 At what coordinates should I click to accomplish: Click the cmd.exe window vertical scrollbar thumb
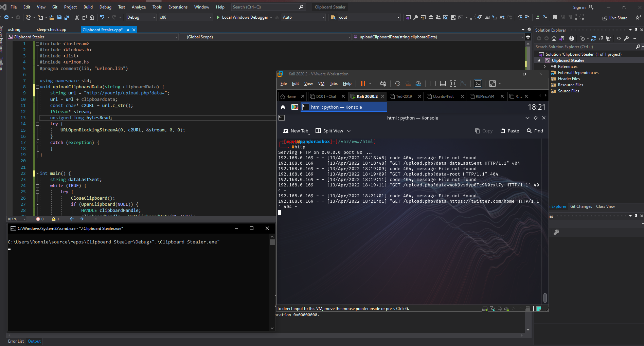click(x=272, y=242)
